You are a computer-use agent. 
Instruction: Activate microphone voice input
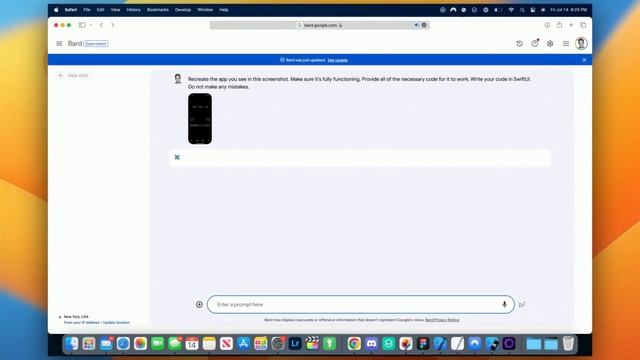coord(504,304)
